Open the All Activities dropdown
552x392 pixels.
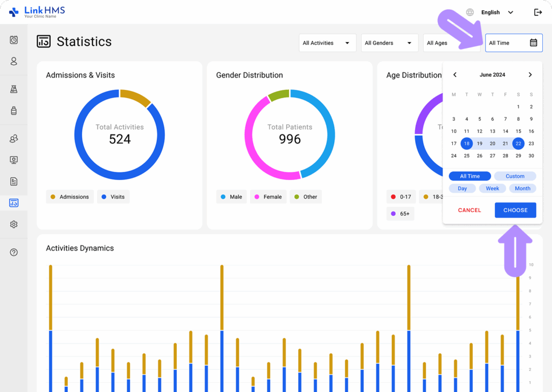327,43
